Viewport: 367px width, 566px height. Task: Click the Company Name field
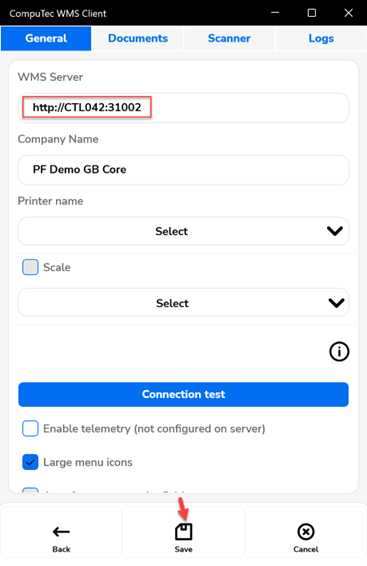[x=183, y=170]
